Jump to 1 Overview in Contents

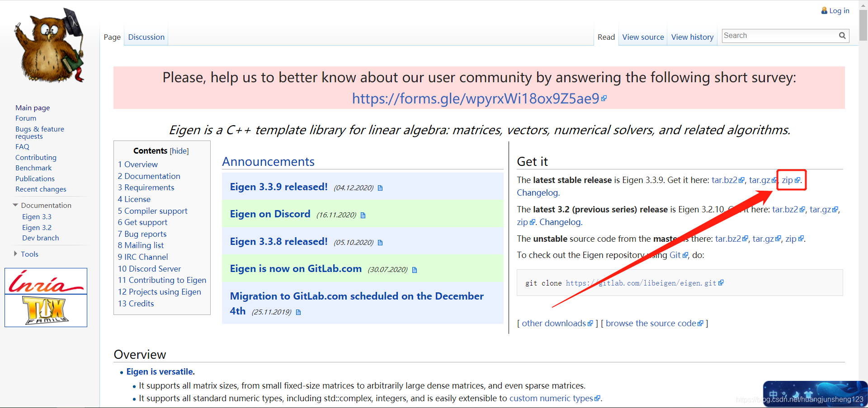(138, 164)
